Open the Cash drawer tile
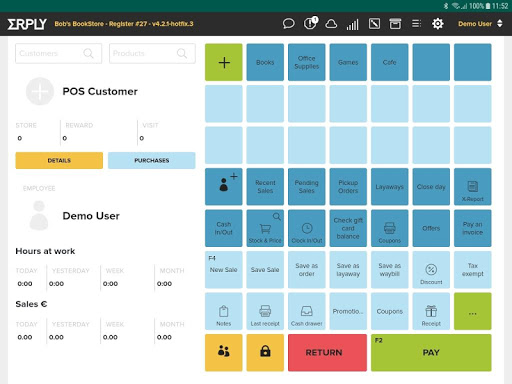 pos(307,311)
